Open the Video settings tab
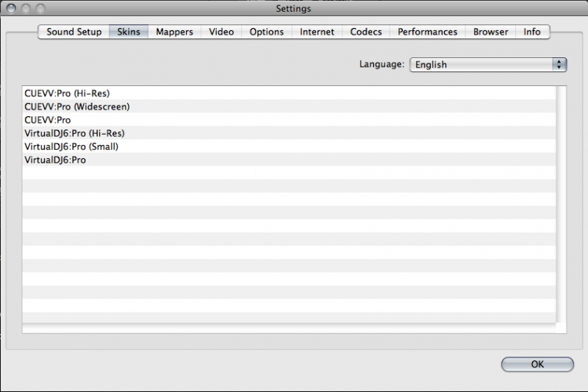The width and height of the screenshot is (588, 392). point(221,32)
